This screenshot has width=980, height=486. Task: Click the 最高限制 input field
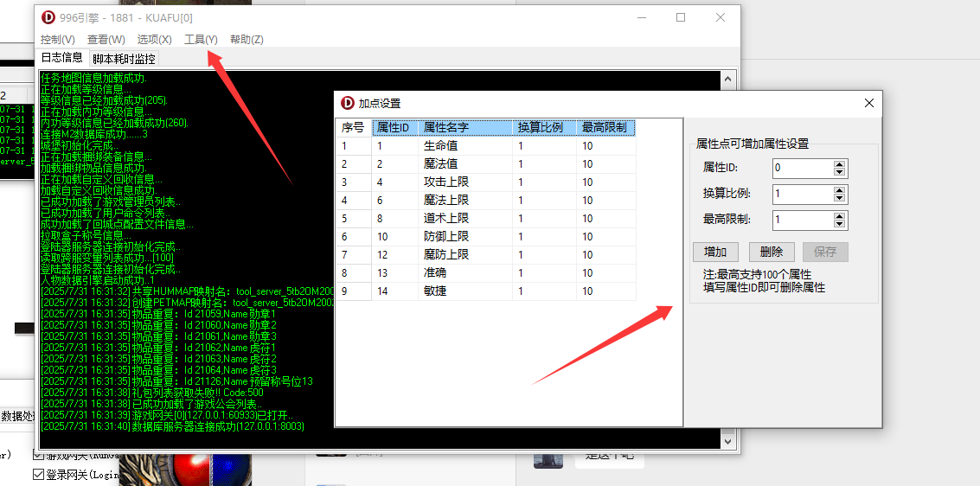(803, 221)
